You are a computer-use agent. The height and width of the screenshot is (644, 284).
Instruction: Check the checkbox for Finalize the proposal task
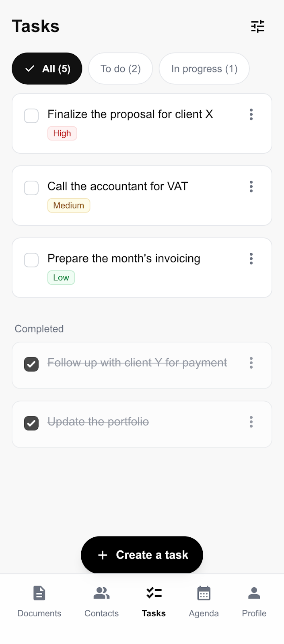(x=31, y=116)
